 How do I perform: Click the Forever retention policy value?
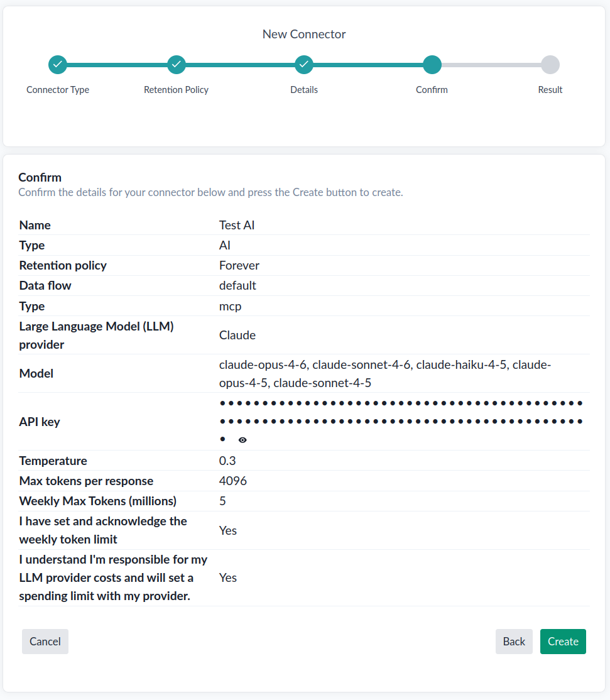point(239,265)
